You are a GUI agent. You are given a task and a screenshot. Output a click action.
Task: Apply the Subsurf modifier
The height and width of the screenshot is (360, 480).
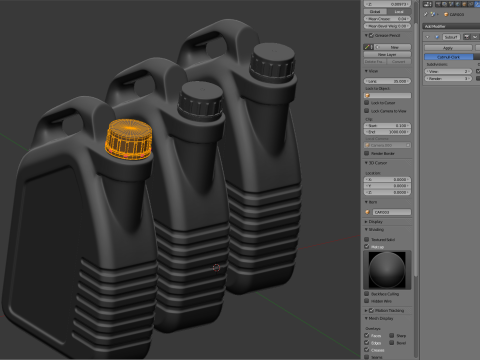(x=448, y=48)
